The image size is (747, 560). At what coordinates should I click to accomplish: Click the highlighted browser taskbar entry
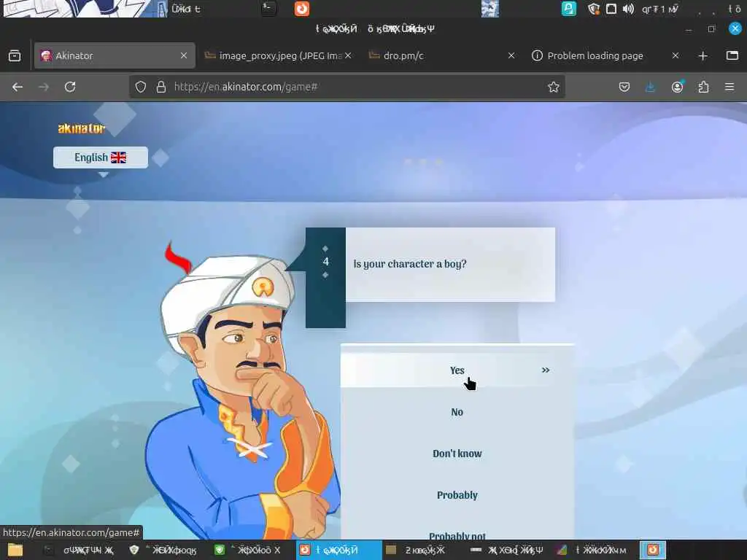[338, 550]
